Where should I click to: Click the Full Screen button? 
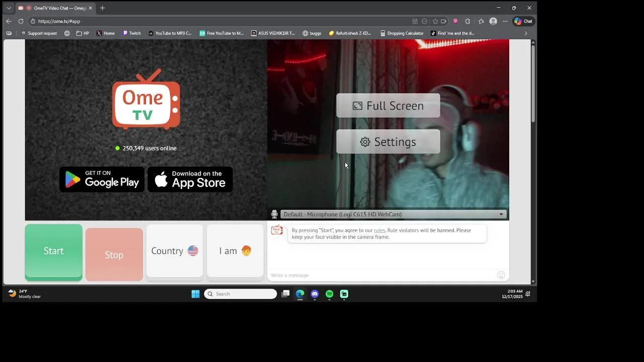[388, 106]
